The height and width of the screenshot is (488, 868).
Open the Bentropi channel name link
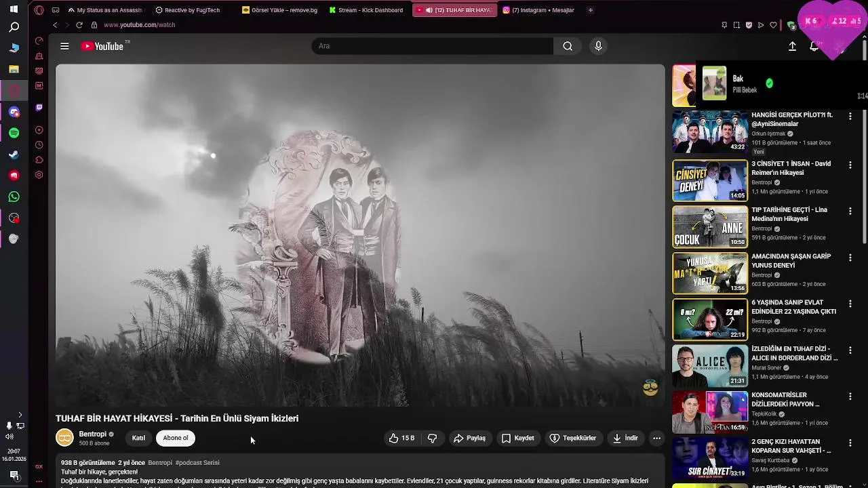(x=93, y=434)
